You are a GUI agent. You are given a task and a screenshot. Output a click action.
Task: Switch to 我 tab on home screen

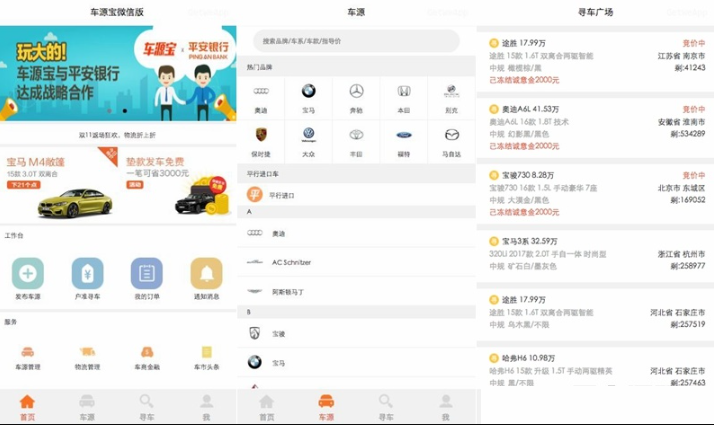206,406
